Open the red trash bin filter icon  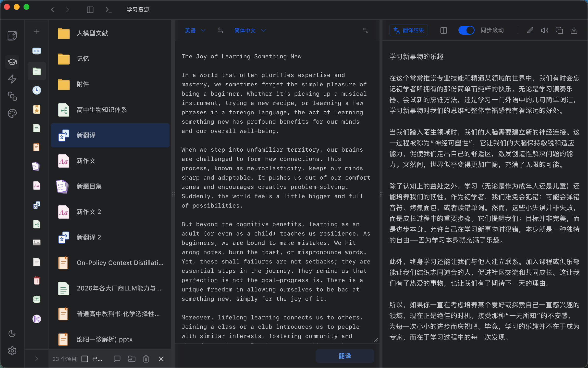37,280
